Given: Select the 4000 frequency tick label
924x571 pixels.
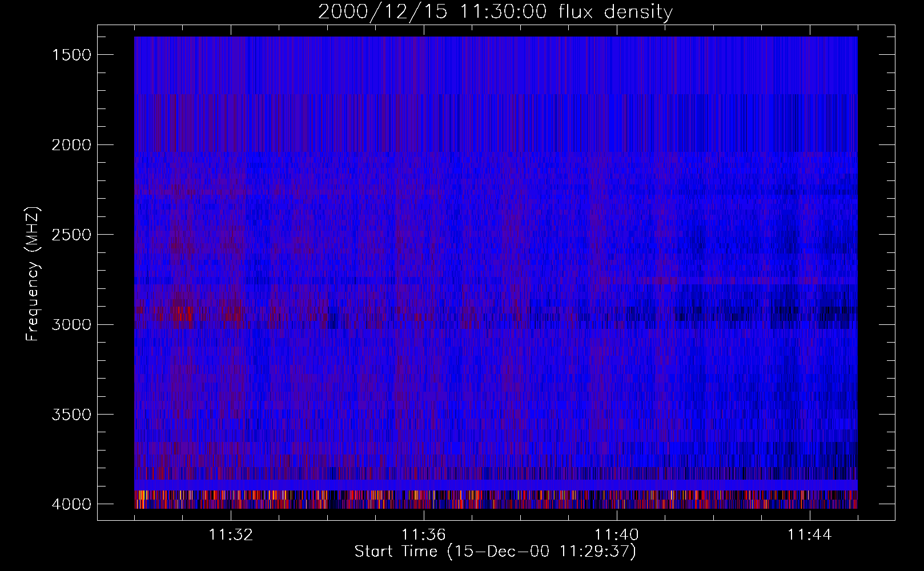Looking at the screenshot, I should click(71, 504).
